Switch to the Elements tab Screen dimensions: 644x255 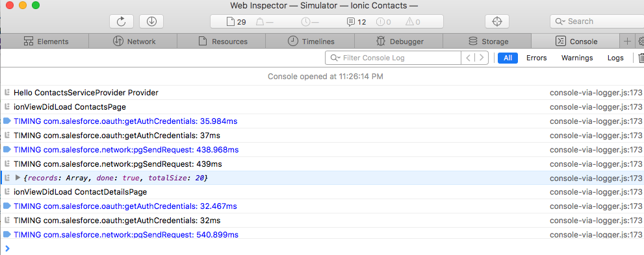tap(46, 42)
